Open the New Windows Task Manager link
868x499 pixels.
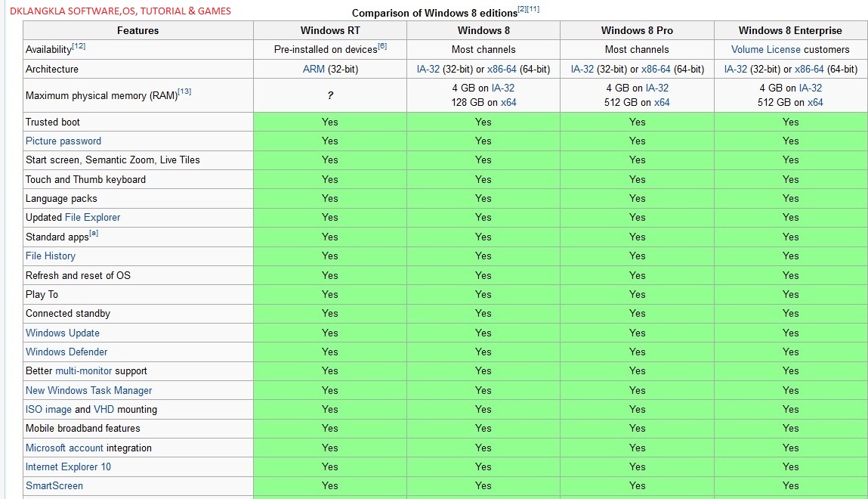click(89, 391)
